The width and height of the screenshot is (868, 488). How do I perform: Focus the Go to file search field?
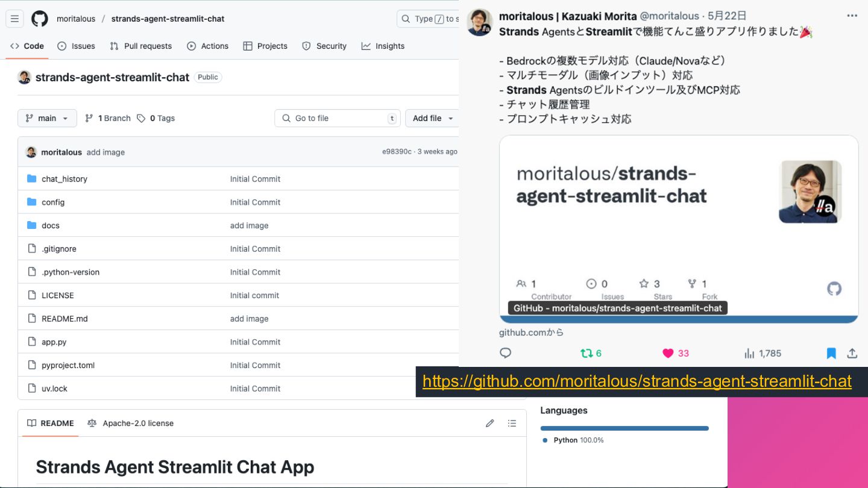click(x=338, y=118)
